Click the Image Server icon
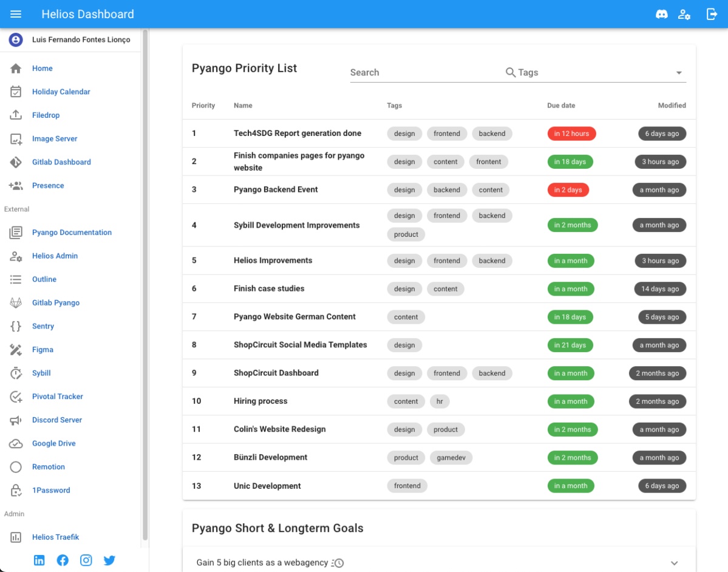This screenshot has width=728, height=572. tap(16, 139)
